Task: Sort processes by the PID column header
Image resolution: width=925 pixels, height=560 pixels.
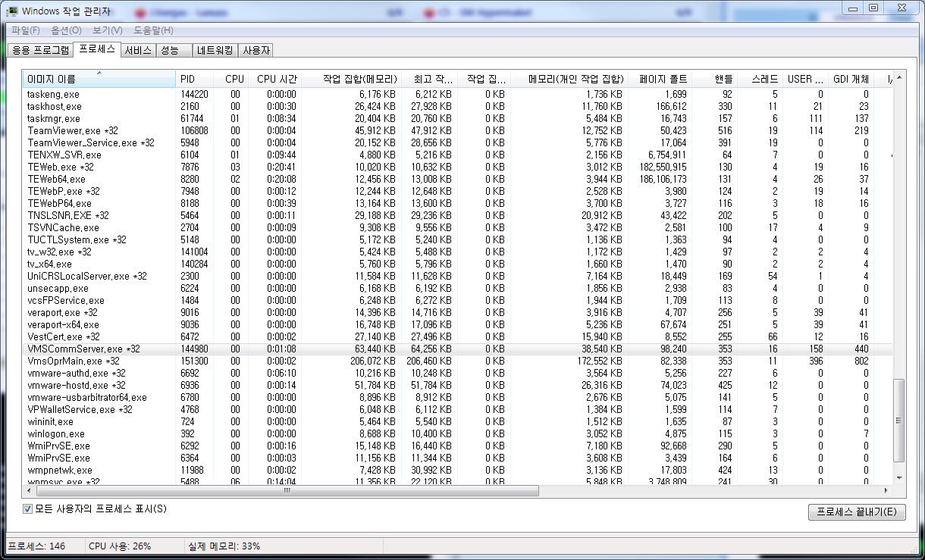Action: pos(193,80)
